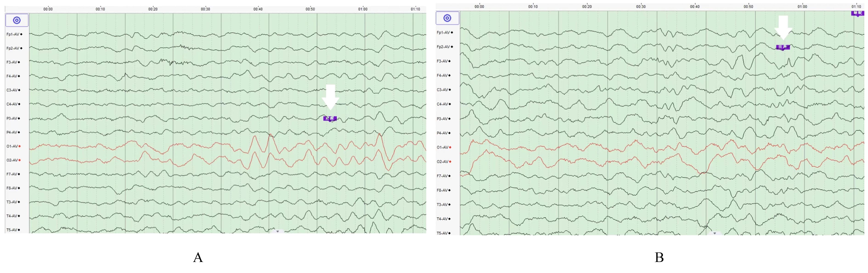Click target icon button in panel B
Image resolution: width=868 pixels, height=273 pixels.
click(x=447, y=18)
